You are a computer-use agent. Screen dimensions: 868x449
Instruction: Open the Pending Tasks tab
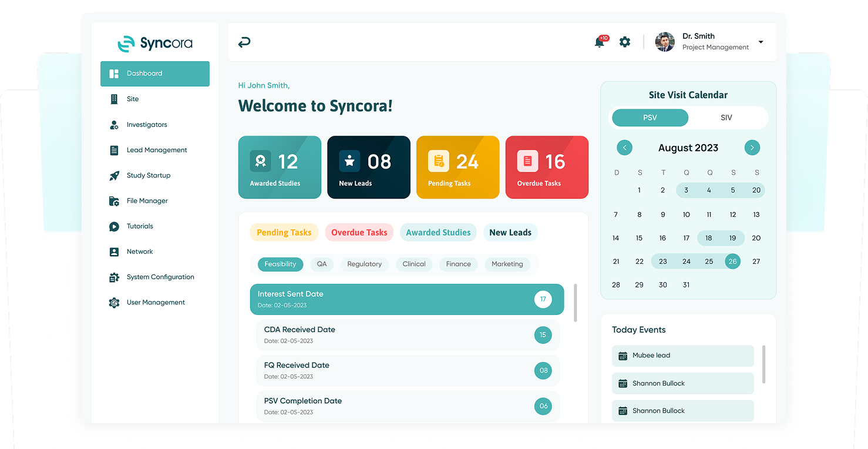click(284, 233)
